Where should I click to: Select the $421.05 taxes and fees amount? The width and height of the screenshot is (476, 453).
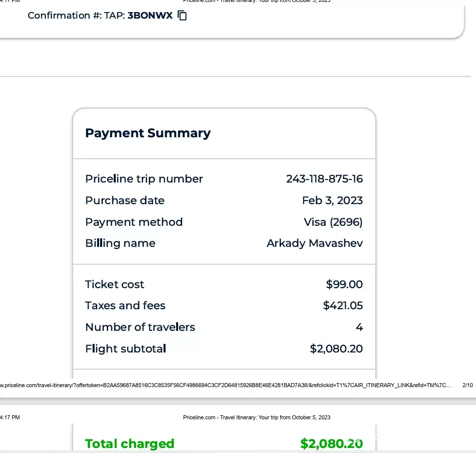[343, 306]
